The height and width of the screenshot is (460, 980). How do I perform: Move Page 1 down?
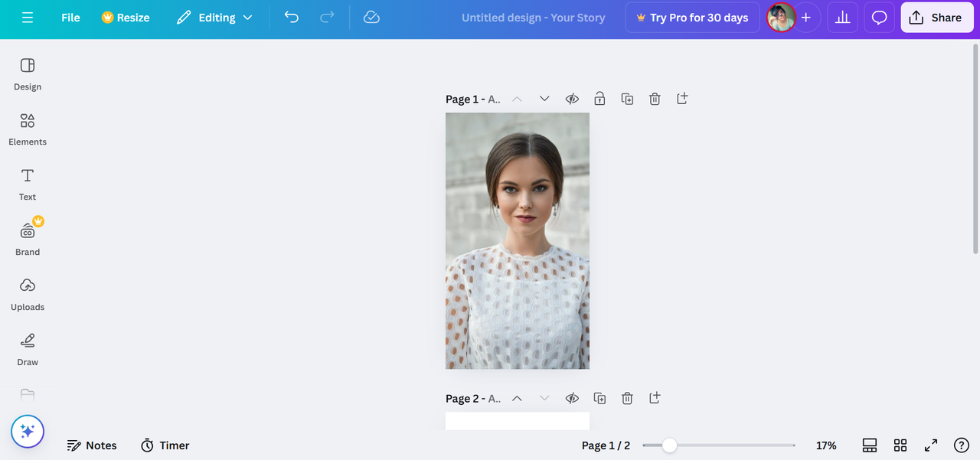[x=544, y=99]
